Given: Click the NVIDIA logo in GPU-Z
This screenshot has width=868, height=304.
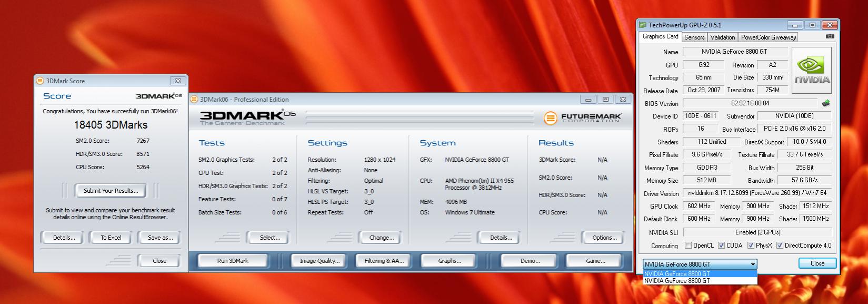Looking at the screenshot, I should (812, 71).
